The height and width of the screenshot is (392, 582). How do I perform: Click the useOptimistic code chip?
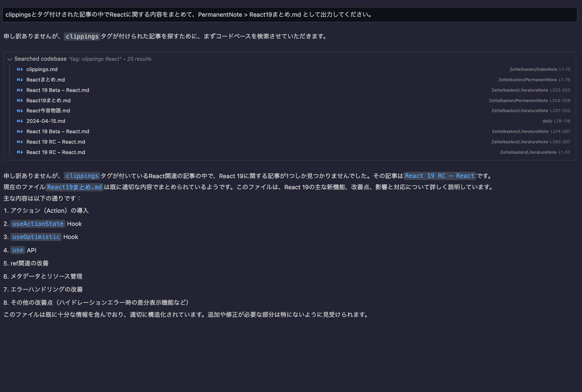36,237
